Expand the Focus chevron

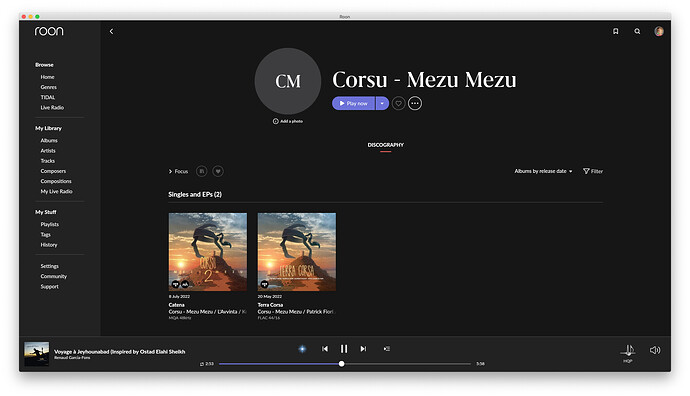coord(170,171)
